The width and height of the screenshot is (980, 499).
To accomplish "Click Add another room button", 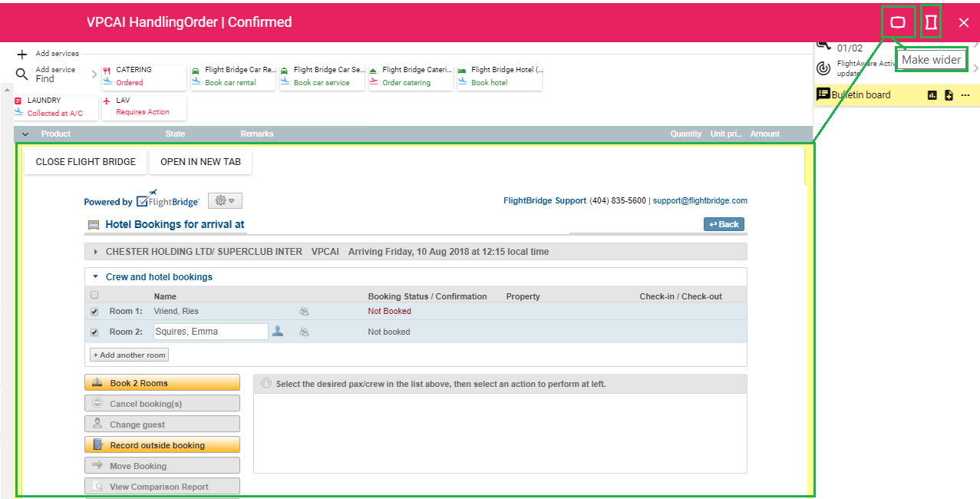I will tap(129, 355).
